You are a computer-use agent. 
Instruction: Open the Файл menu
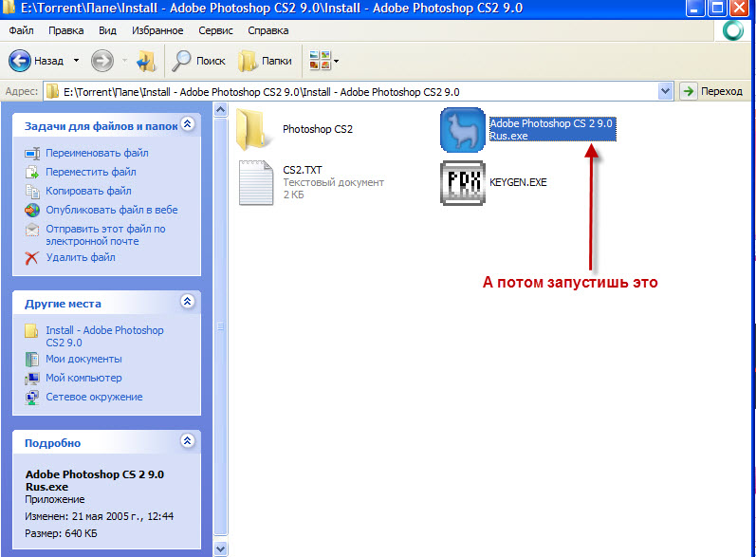pyautogui.click(x=21, y=30)
